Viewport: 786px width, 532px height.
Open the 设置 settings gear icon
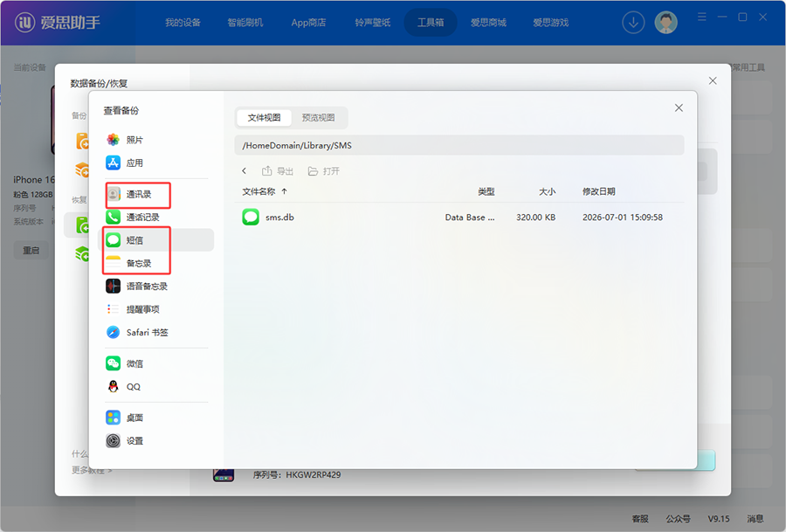pyautogui.click(x=114, y=441)
